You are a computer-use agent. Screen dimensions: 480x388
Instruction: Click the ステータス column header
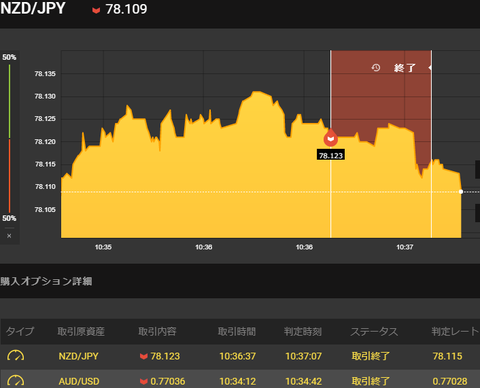374,331
